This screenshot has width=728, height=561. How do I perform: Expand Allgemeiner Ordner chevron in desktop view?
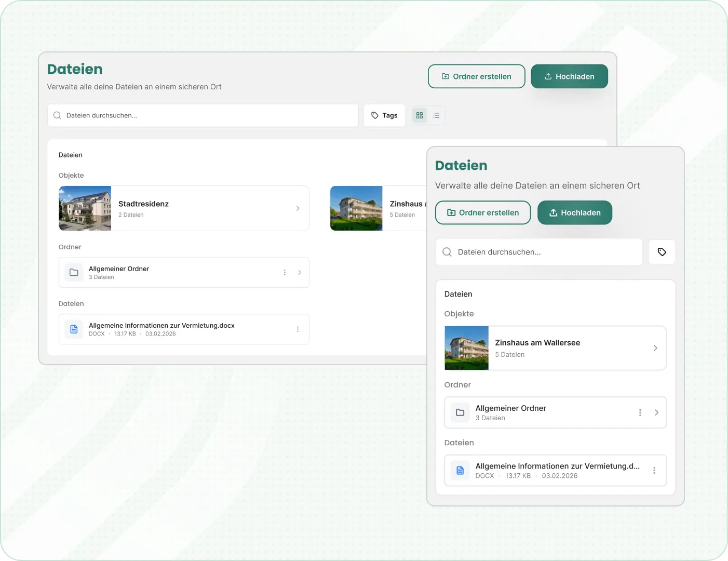point(300,273)
